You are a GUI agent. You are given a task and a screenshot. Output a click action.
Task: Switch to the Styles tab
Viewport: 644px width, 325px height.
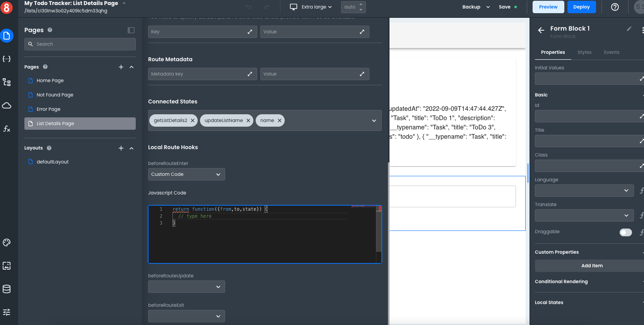point(584,52)
